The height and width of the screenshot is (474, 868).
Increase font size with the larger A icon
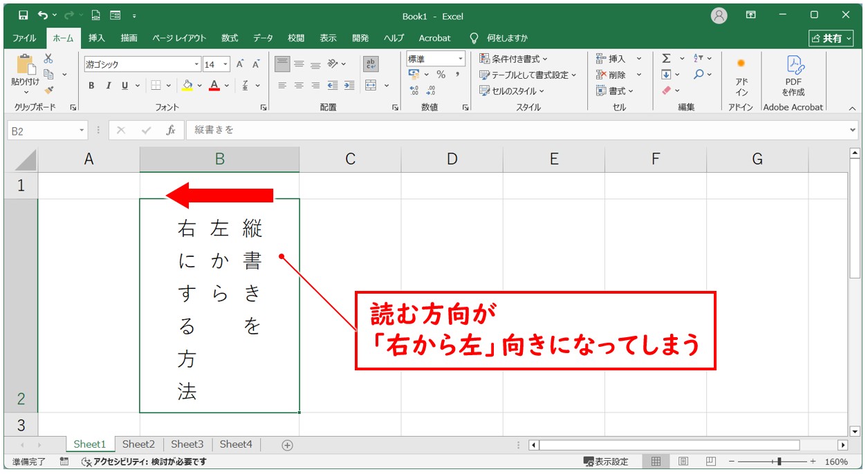pos(240,64)
